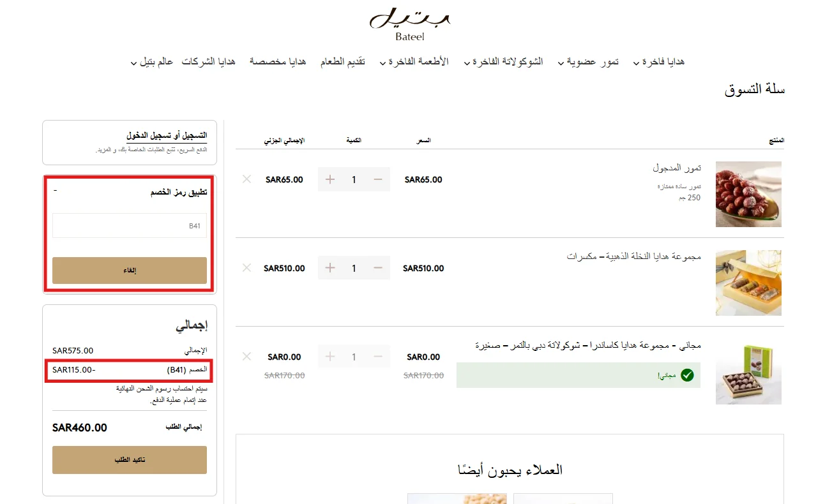The height and width of the screenshot is (504, 825).
Task: Expand the تمور عضوية menu
Action: [x=587, y=62]
